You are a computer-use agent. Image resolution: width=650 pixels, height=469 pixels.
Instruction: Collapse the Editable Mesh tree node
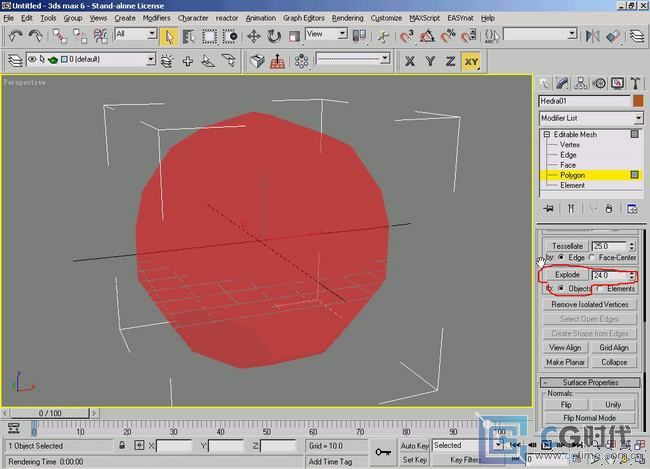pyautogui.click(x=547, y=134)
